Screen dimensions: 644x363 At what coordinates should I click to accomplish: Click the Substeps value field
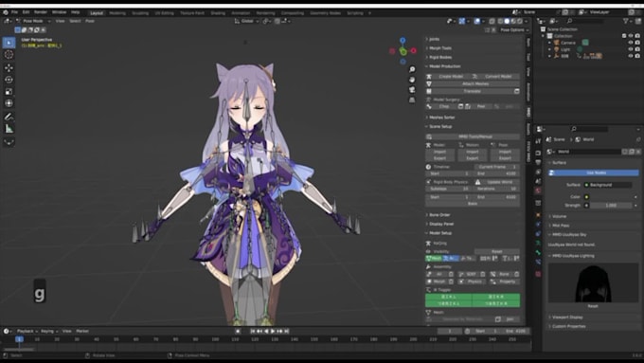[x=449, y=189]
